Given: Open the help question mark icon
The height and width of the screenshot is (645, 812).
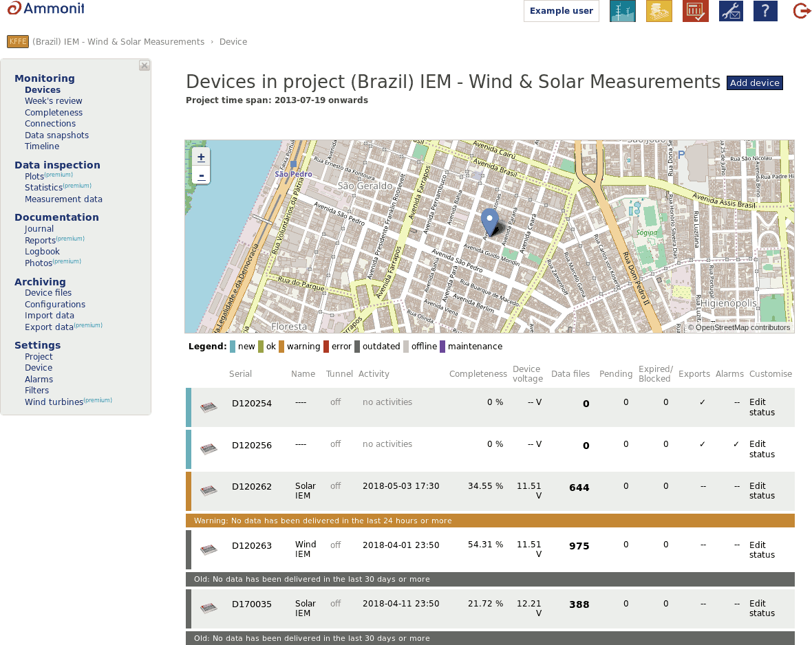Looking at the screenshot, I should (x=765, y=11).
